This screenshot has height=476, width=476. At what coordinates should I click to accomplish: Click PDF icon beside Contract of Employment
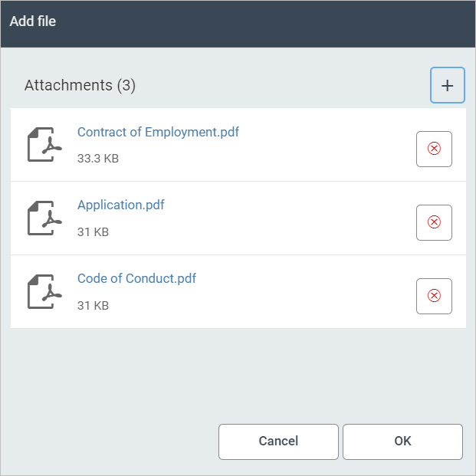click(x=44, y=145)
